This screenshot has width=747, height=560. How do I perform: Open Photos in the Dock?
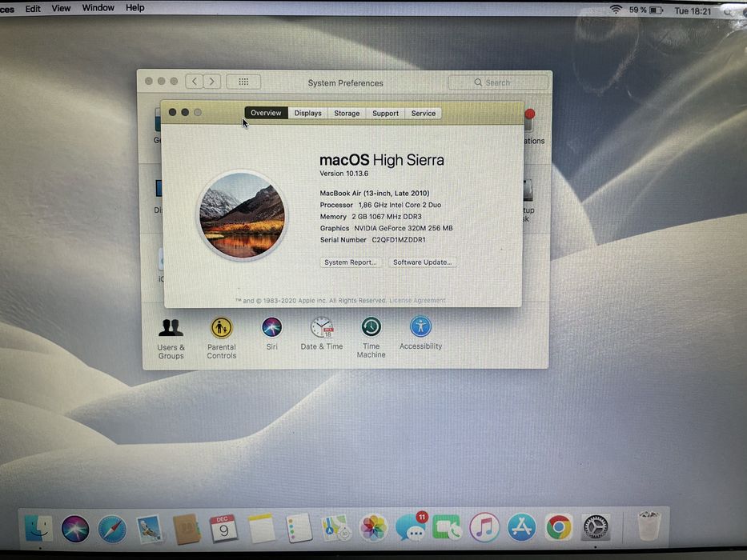(x=373, y=528)
